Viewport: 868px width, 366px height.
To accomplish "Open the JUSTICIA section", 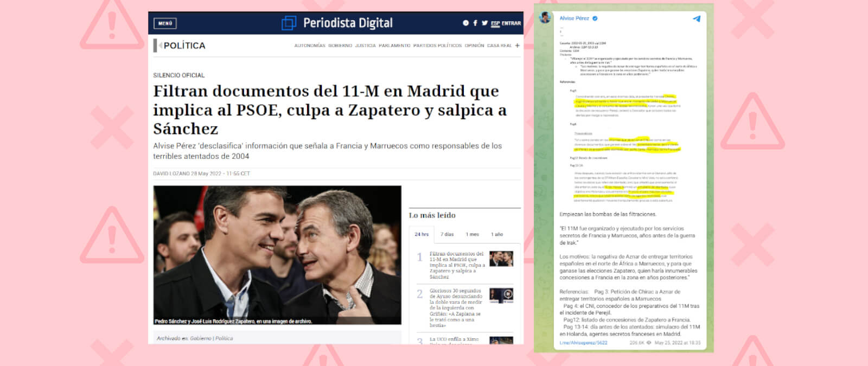I will [365, 46].
